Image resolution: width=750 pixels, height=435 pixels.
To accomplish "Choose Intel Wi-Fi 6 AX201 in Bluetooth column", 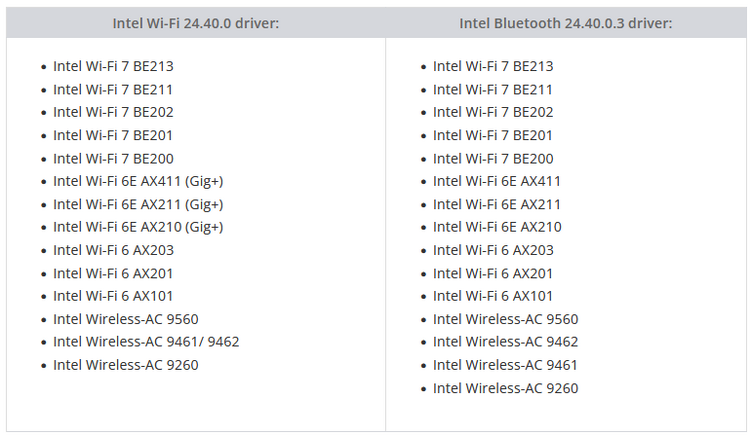I will pos(492,273).
